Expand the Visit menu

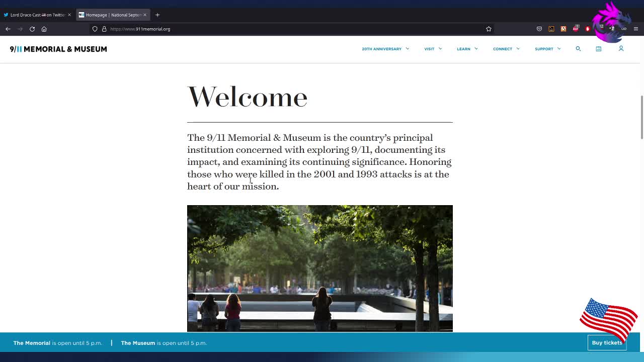pyautogui.click(x=433, y=49)
